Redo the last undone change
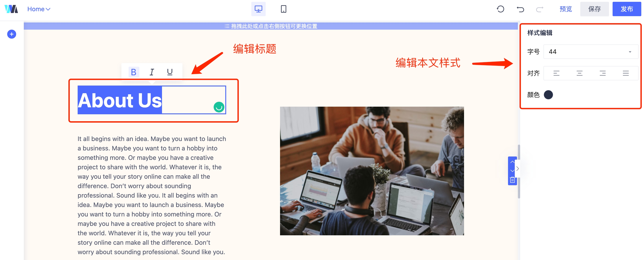This screenshot has height=260, width=644. pos(539,9)
